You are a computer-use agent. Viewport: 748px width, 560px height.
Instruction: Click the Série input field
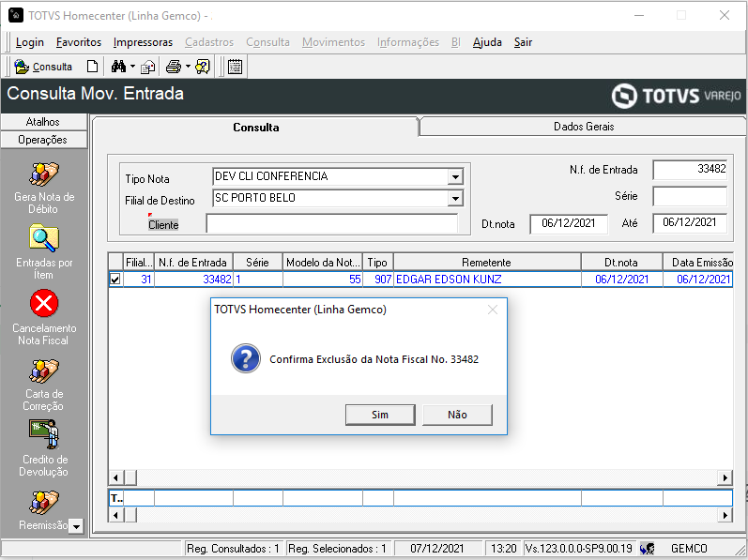(690, 196)
